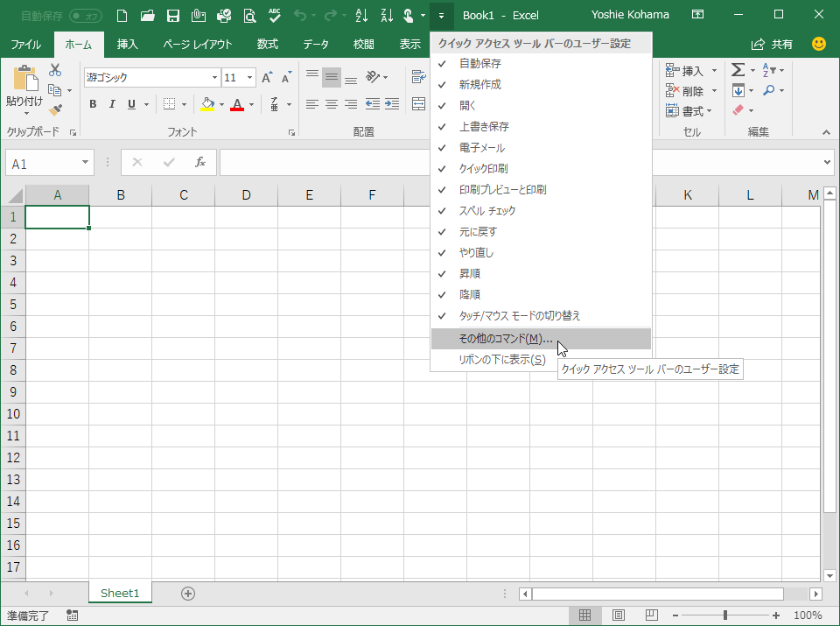Click the Format Painter brush icon

(55, 109)
